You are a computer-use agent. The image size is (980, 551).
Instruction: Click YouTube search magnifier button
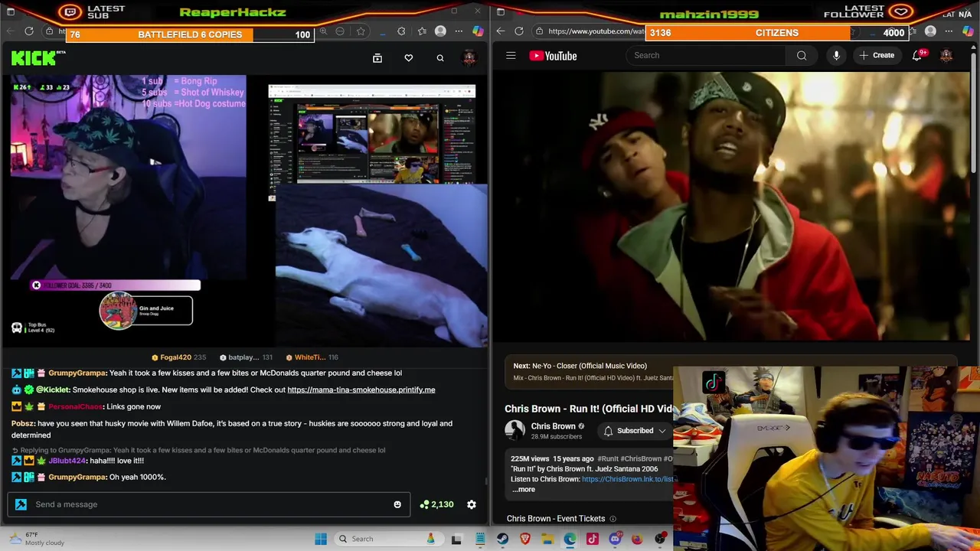[x=802, y=55]
